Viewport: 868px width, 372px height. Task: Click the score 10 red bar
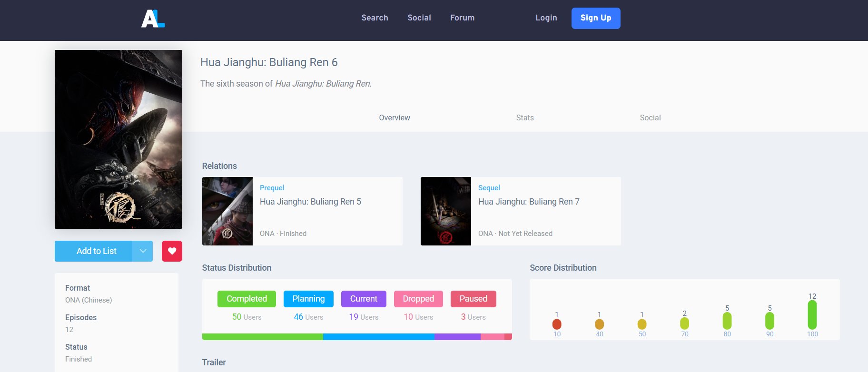click(557, 324)
